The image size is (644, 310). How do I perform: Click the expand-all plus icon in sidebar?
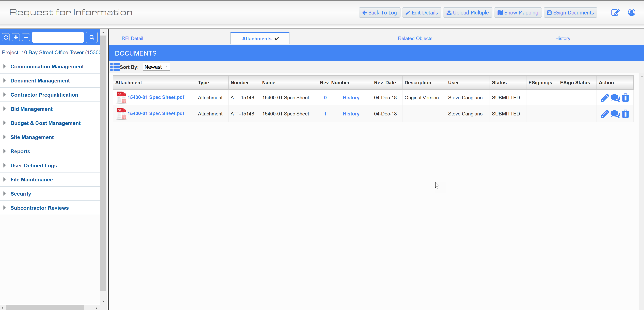pos(16,37)
